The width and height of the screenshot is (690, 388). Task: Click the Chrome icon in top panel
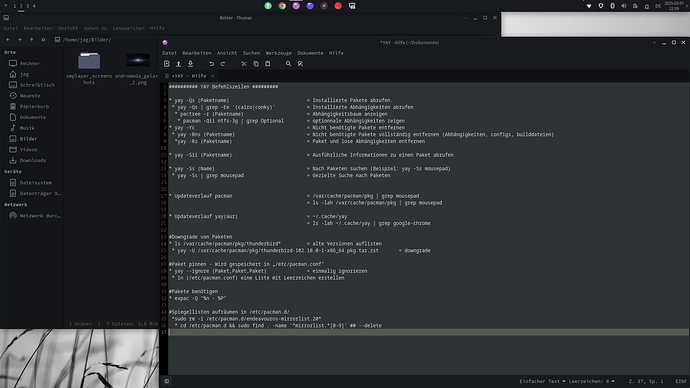(x=282, y=6)
